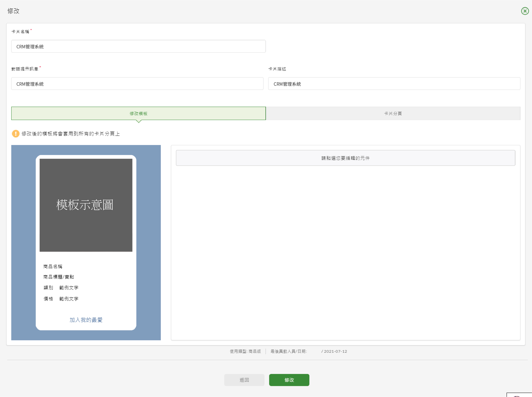This screenshot has height=397, width=532.
Task: Click the orange warning exclamation icon
Action: (16, 134)
